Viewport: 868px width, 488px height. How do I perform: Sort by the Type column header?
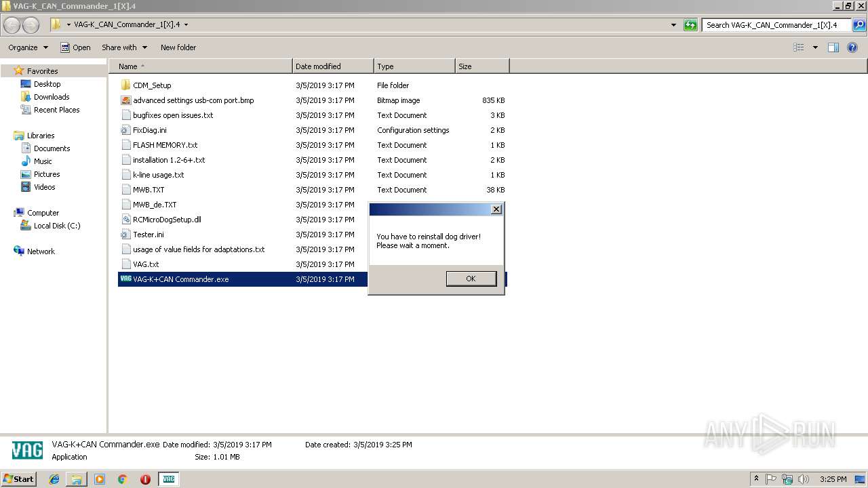[414, 66]
